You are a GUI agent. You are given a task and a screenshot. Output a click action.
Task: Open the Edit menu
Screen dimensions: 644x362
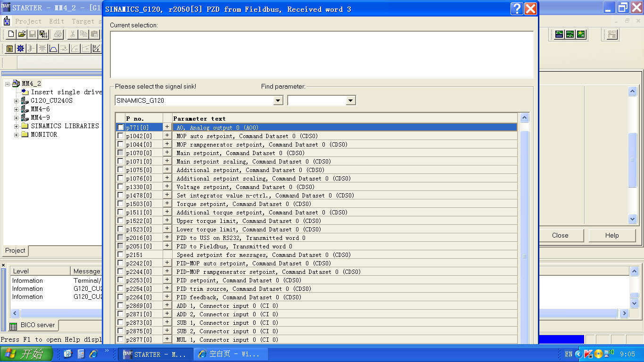tap(57, 21)
